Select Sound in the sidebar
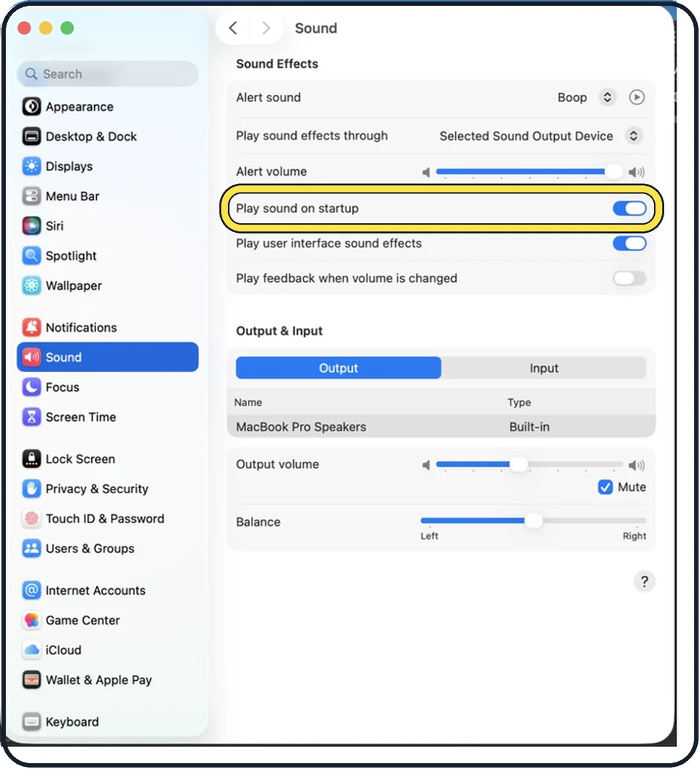Screen dimensions: 700x769 tap(107, 357)
